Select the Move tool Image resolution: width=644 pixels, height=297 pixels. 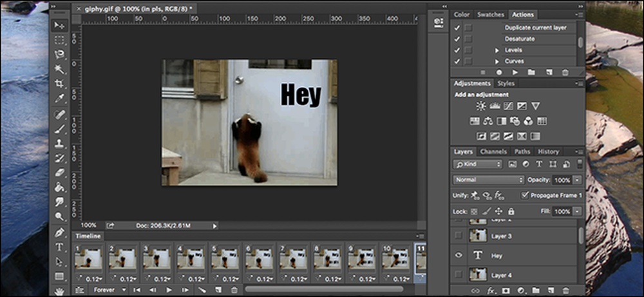(59, 26)
